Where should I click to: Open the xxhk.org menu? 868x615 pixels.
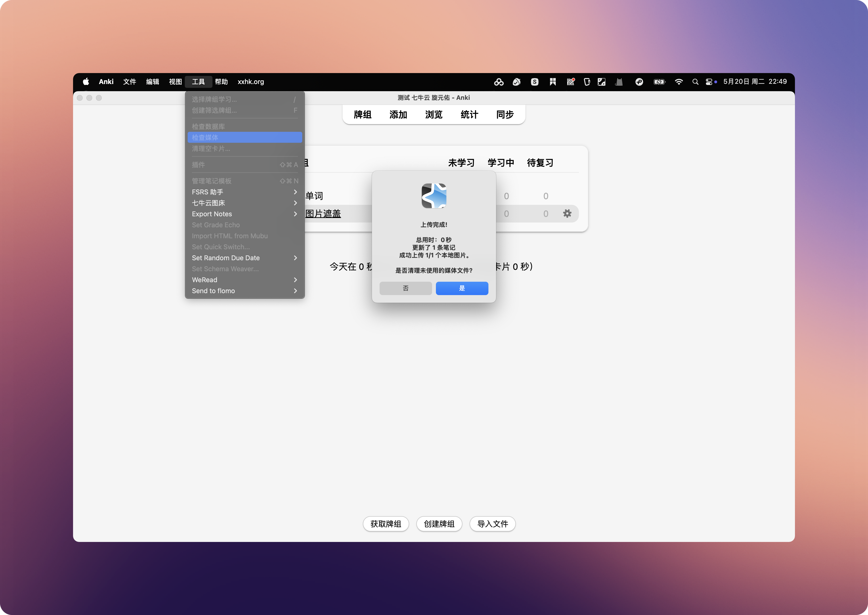251,82
